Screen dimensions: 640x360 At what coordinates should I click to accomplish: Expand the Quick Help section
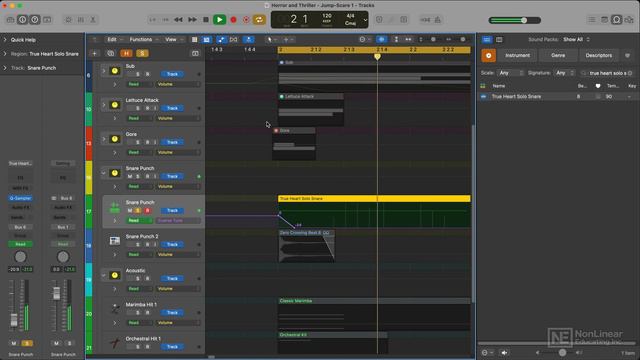click(x=5, y=40)
